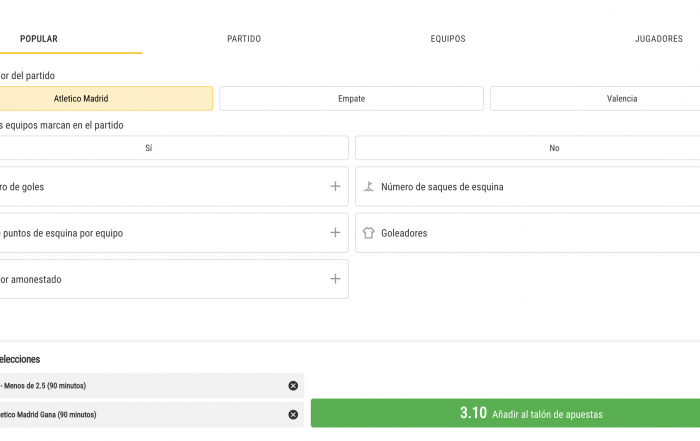The width and height of the screenshot is (700, 441).
Task: Click the Menos de 2.5 selection row
Action: point(152,386)
